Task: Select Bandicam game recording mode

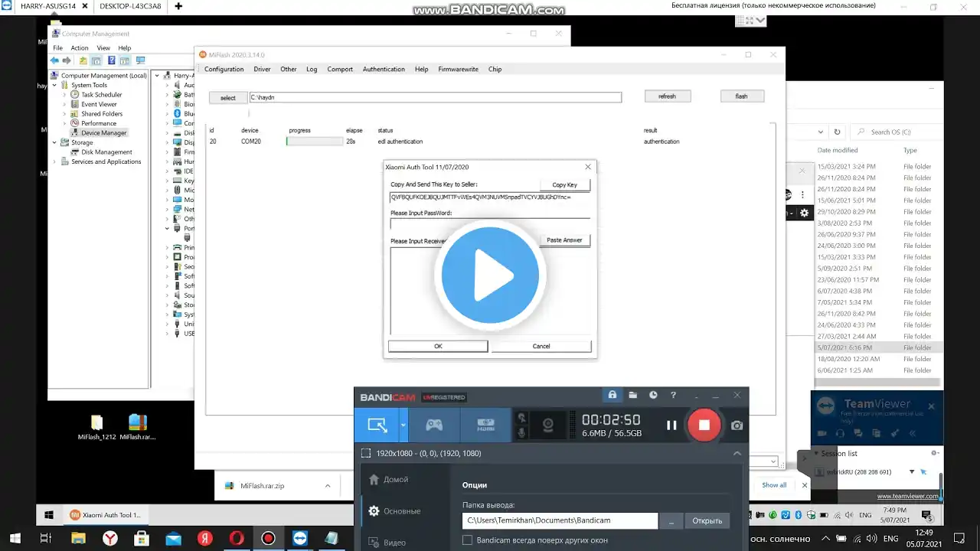Action: tap(434, 425)
